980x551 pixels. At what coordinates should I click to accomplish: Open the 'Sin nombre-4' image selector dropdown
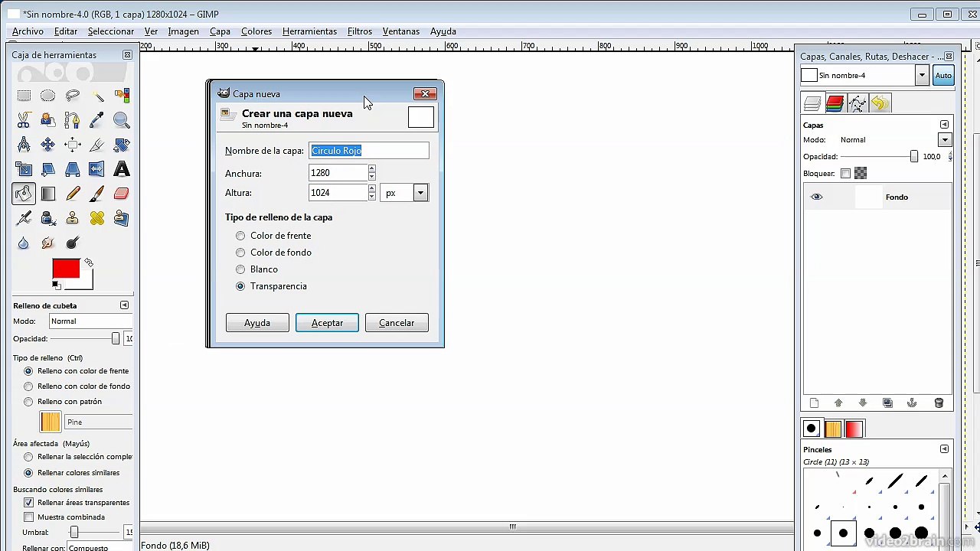pos(922,75)
